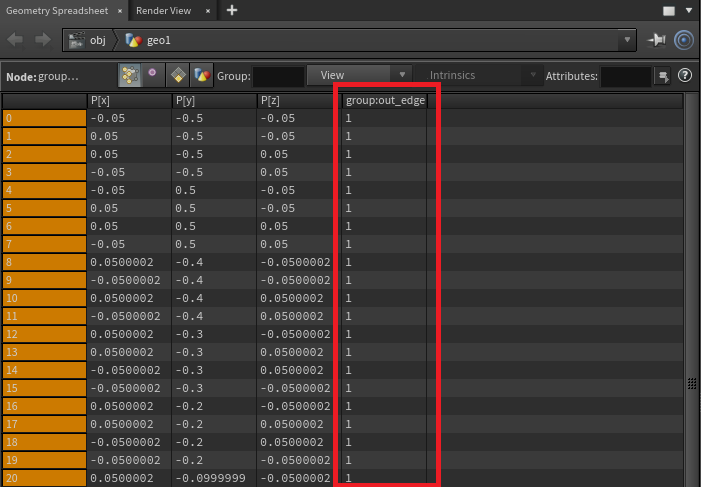Image resolution: width=701 pixels, height=487 pixels.
Task: Select point row 7
Action: tap(44, 244)
